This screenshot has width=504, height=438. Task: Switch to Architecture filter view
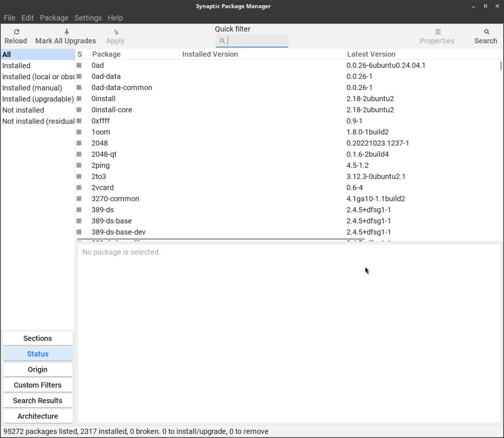click(38, 416)
